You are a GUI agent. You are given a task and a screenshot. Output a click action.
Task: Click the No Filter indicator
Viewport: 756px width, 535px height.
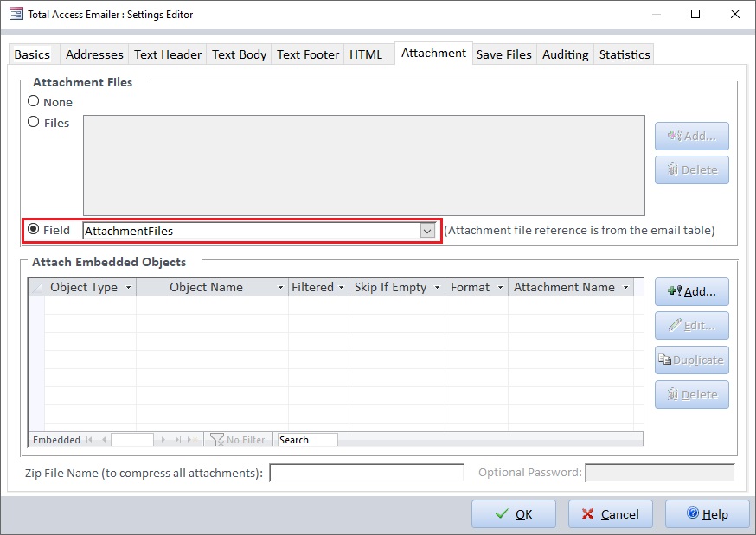pos(238,440)
